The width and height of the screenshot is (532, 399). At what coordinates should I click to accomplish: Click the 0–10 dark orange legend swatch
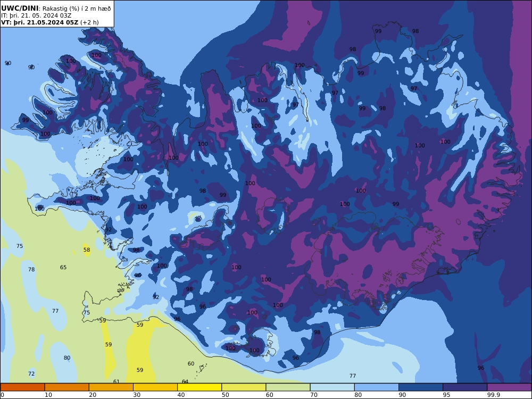22,387
